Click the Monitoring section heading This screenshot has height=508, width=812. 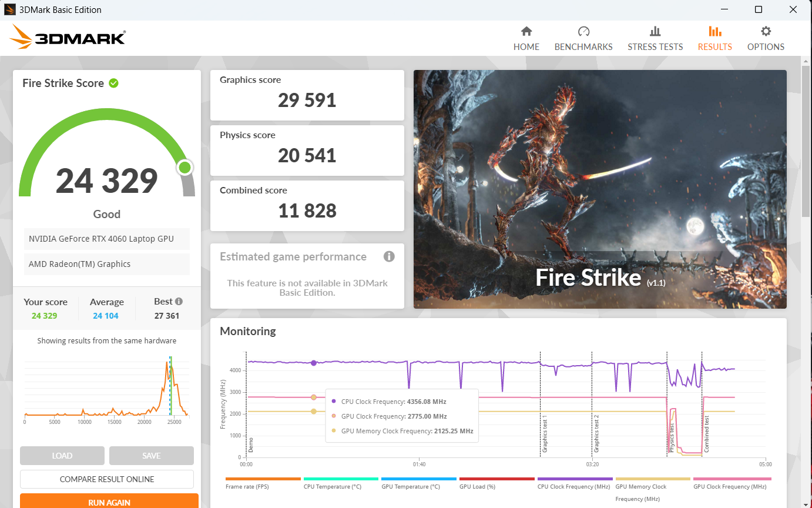[x=248, y=331]
